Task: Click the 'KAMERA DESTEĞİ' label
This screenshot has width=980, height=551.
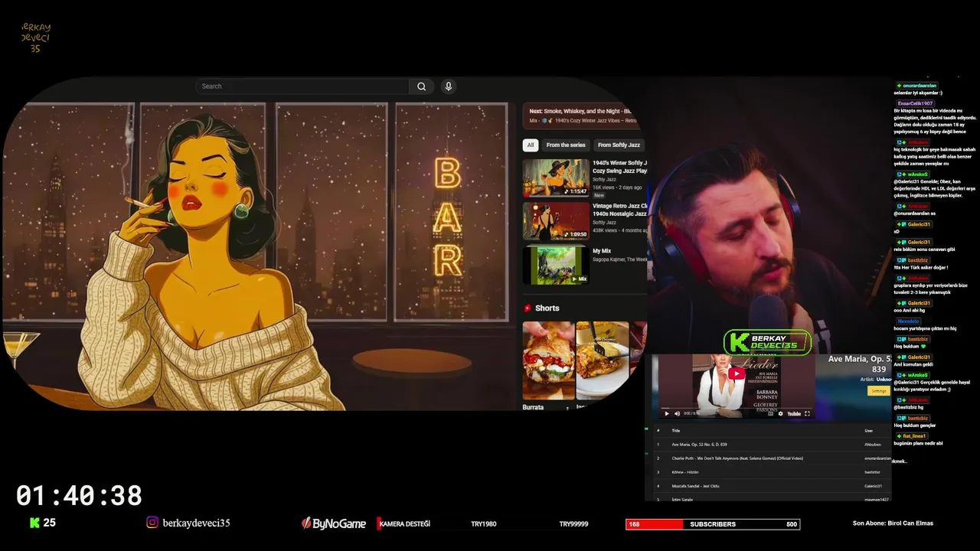Action: click(404, 524)
